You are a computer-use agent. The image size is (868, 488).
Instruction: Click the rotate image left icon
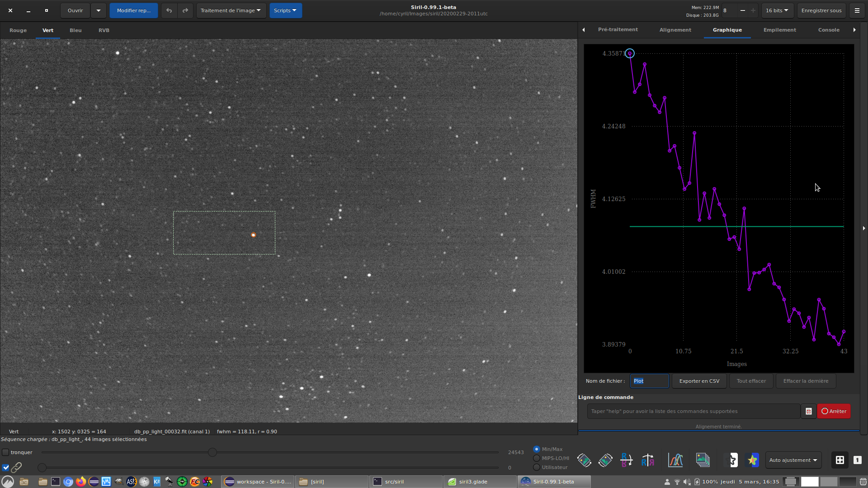tap(584, 460)
